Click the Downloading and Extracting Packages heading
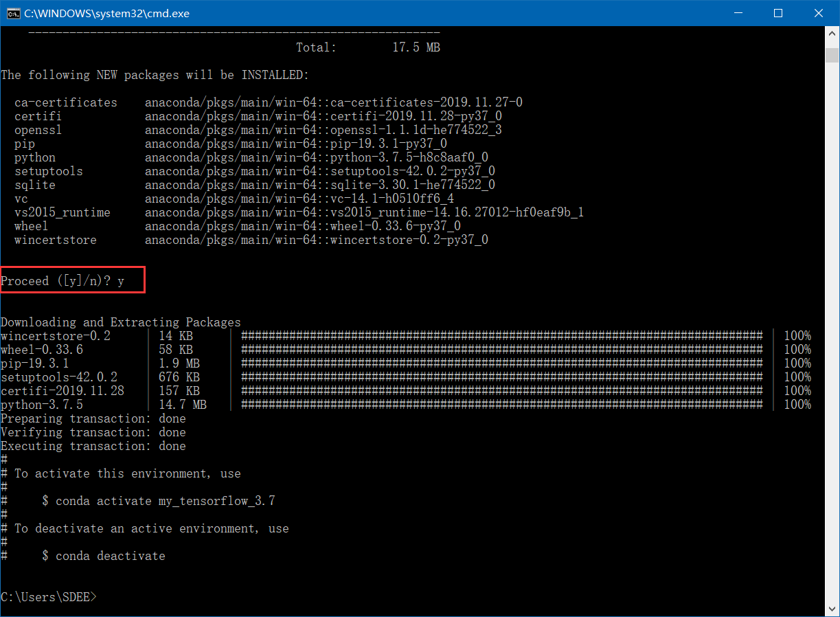The image size is (840, 617). (x=120, y=322)
